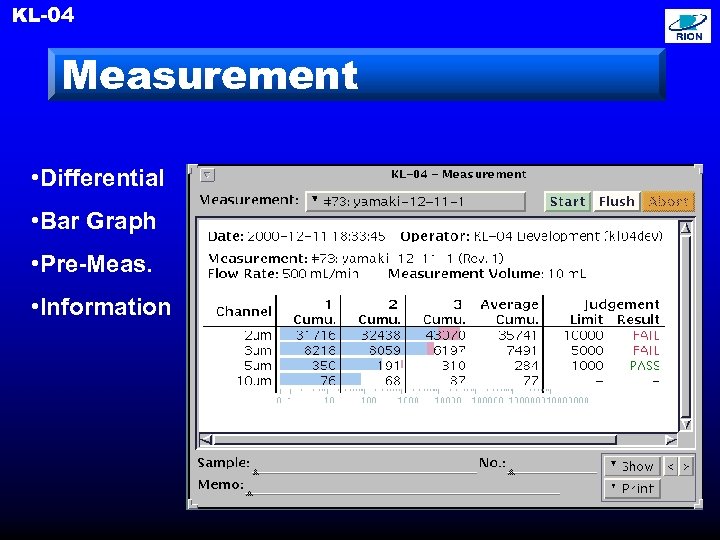Open the Print dropdown button
The image size is (720, 540).
pos(633,489)
